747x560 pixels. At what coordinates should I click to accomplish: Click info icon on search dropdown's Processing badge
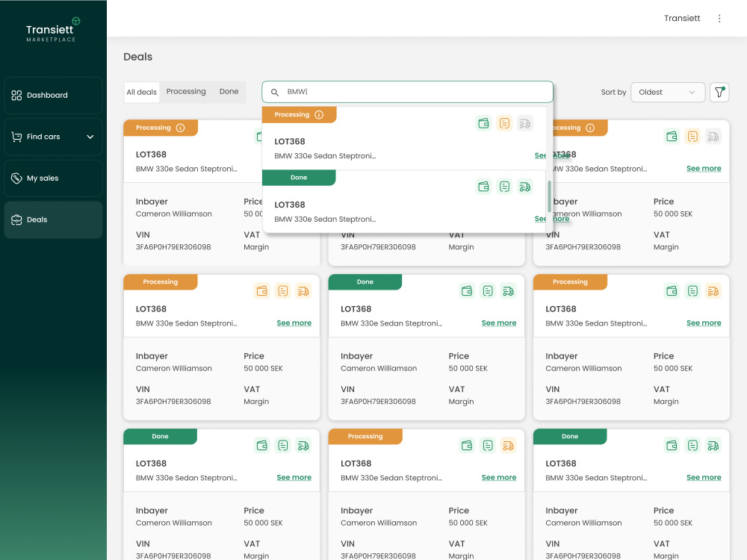pyautogui.click(x=319, y=115)
